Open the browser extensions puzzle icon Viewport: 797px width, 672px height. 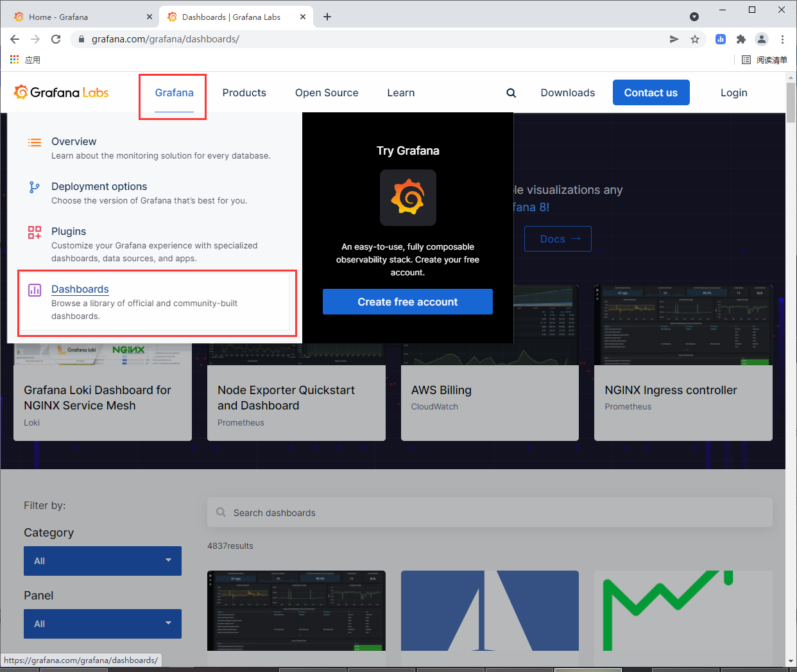(x=741, y=39)
